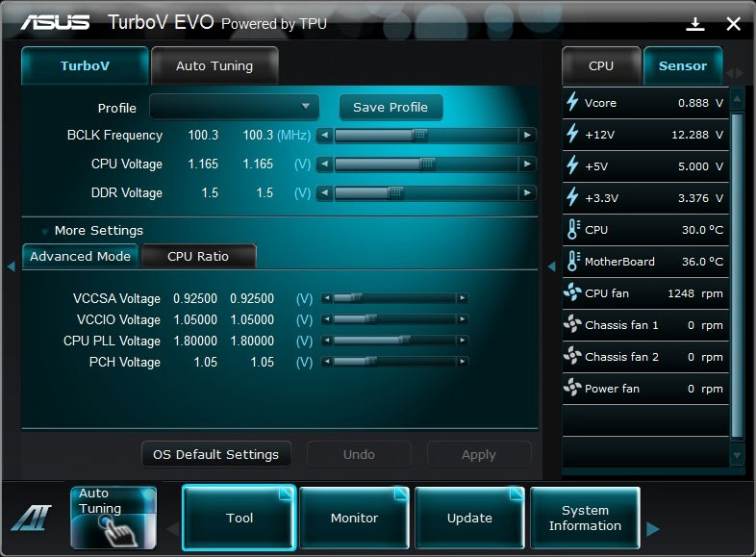756x557 pixels.
Task: Click the Power fan icon
Action: click(572, 388)
